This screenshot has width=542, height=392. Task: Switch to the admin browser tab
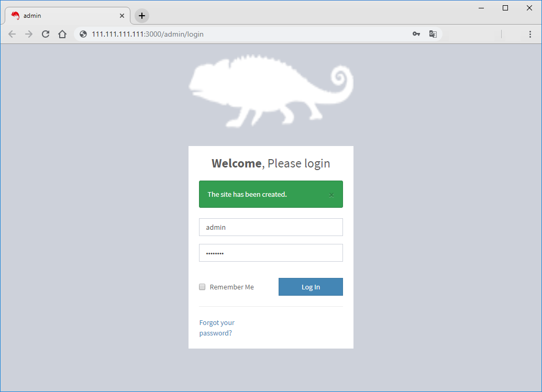pyautogui.click(x=63, y=15)
